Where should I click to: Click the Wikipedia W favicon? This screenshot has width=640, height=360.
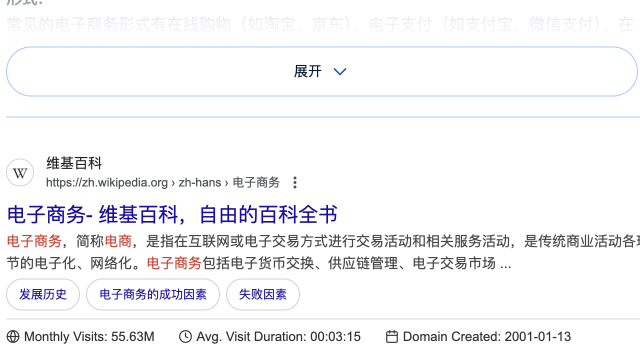click(x=20, y=173)
